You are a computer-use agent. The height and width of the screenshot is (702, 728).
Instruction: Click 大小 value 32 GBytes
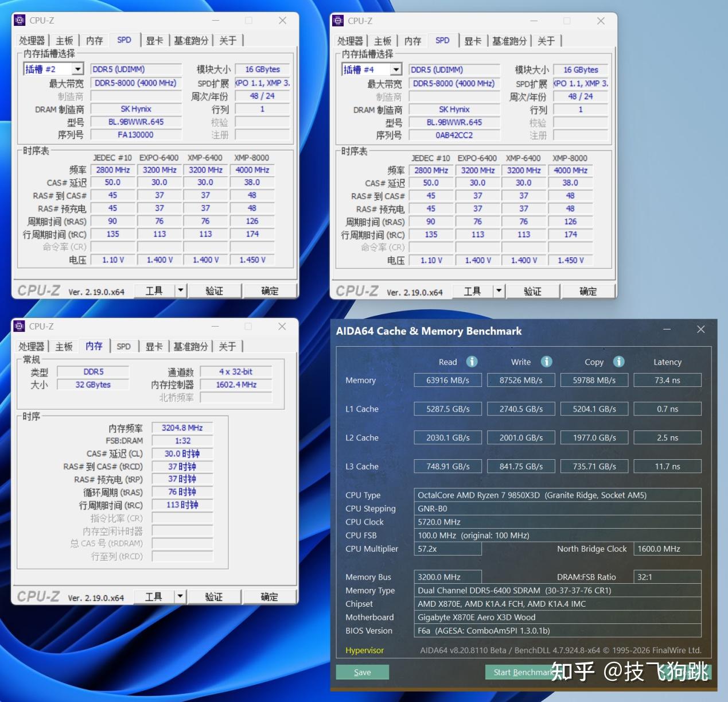pyautogui.click(x=93, y=385)
